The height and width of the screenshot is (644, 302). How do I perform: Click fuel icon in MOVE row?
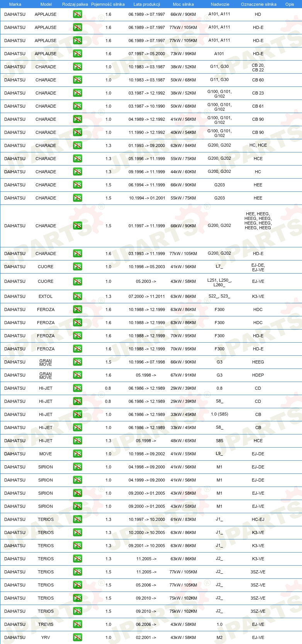pos(77,454)
